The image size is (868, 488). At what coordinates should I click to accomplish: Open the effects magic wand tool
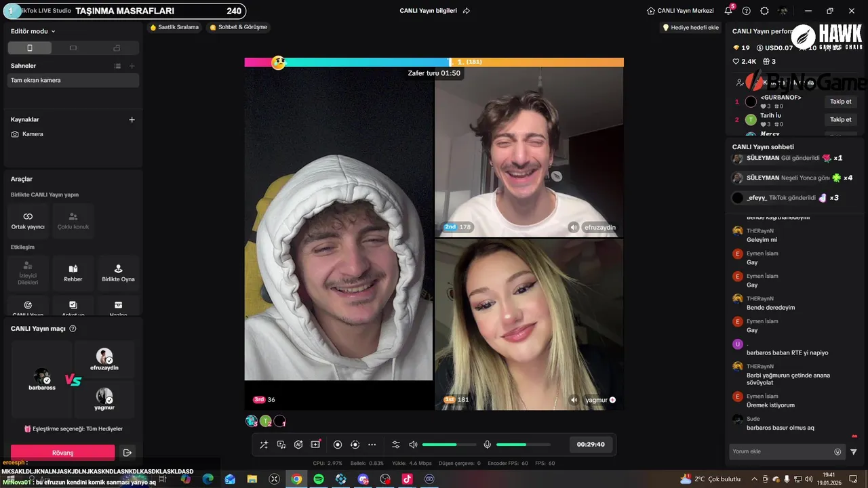(264, 445)
